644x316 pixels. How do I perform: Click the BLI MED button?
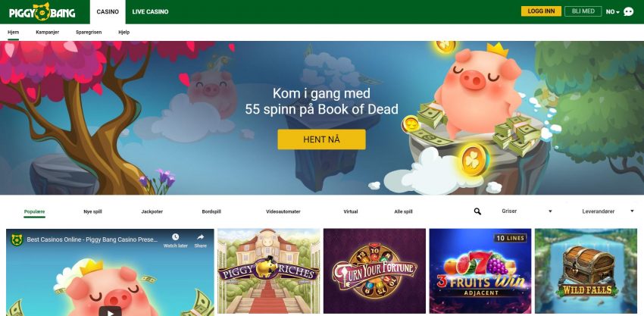[583, 11]
